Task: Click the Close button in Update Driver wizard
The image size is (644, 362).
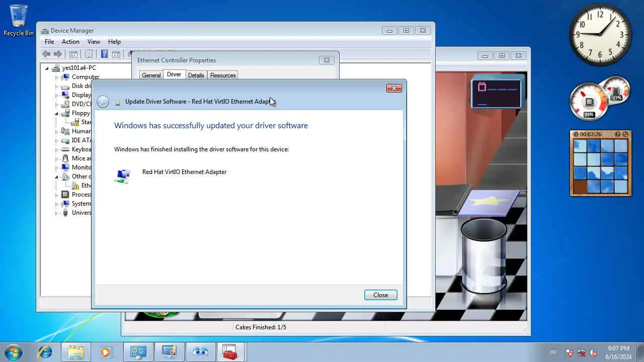Action: point(380,295)
